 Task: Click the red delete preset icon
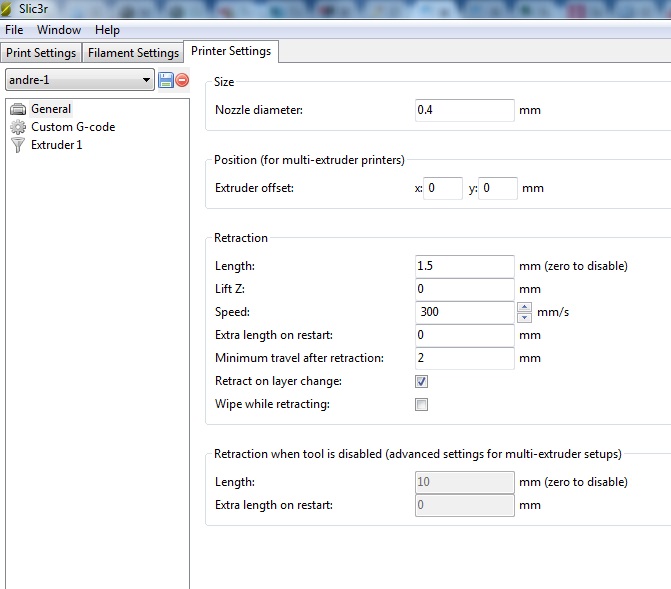click(182, 80)
